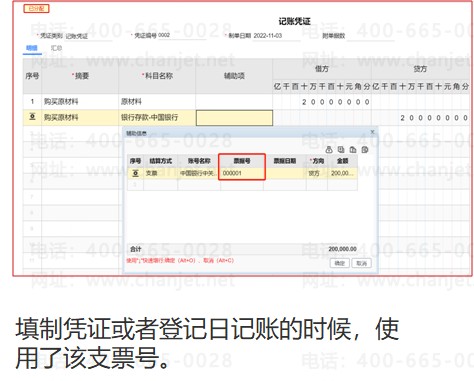The image size is (474, 381).
Task: Click the lock-shaped icon in 辅助信息 toolbar
Action: (x=329, y=150)
